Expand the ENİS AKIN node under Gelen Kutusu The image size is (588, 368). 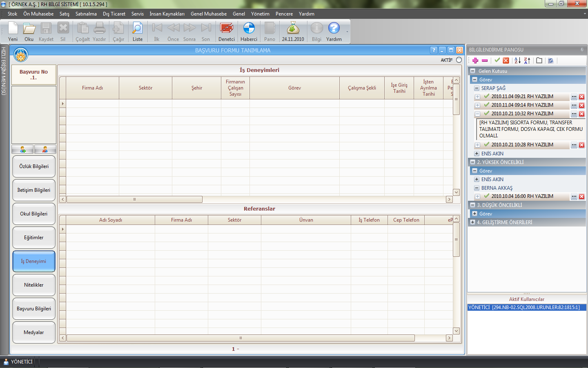(477, 154)
